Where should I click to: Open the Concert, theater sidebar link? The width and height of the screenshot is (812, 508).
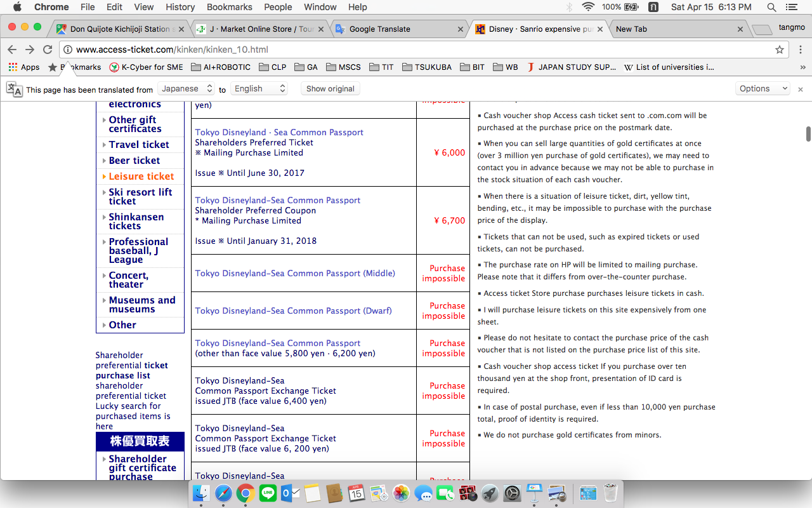[x=128, y=280]
